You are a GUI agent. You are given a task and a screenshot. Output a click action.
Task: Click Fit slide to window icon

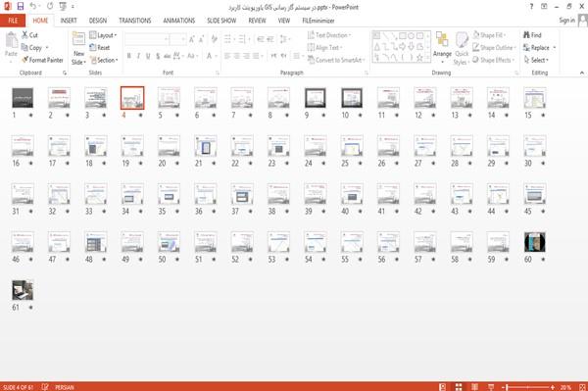pos(582,387)
